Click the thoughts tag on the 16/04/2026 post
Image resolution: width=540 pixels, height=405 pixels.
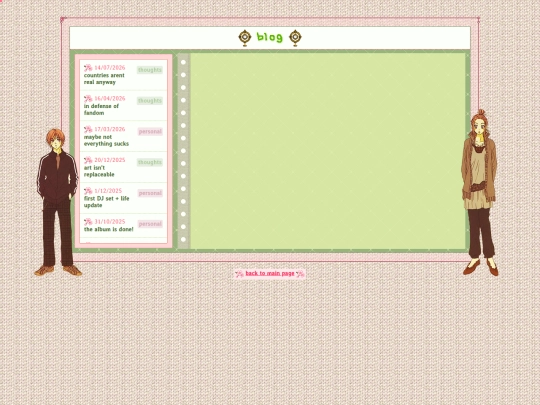point(150,101)
